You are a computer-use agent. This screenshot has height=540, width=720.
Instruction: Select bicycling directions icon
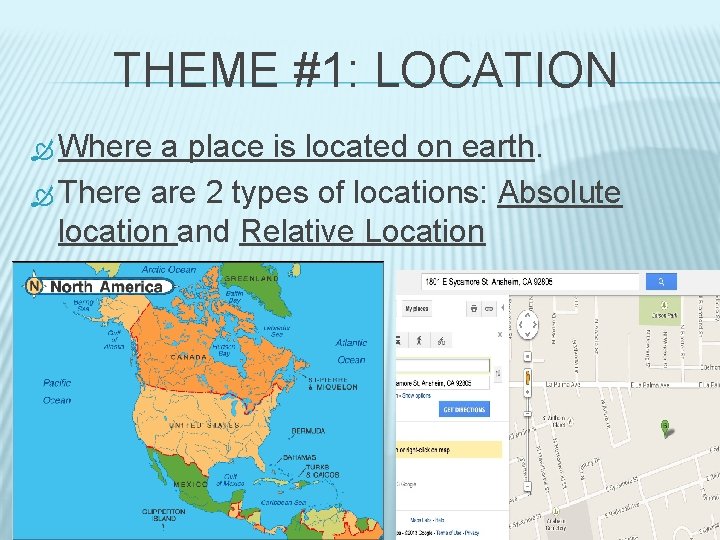(441, 341)
